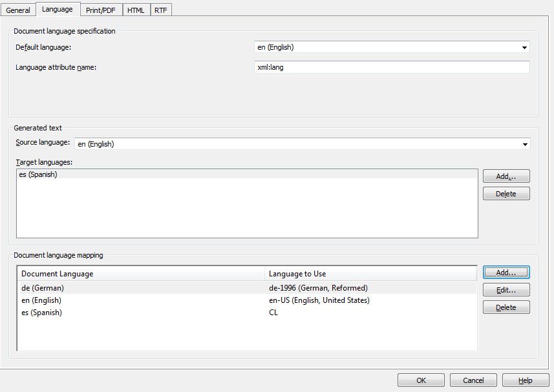Click de-1996 (German, Reformed) cell
This screenshot has width=554, height=392.
tap(318, 288)
